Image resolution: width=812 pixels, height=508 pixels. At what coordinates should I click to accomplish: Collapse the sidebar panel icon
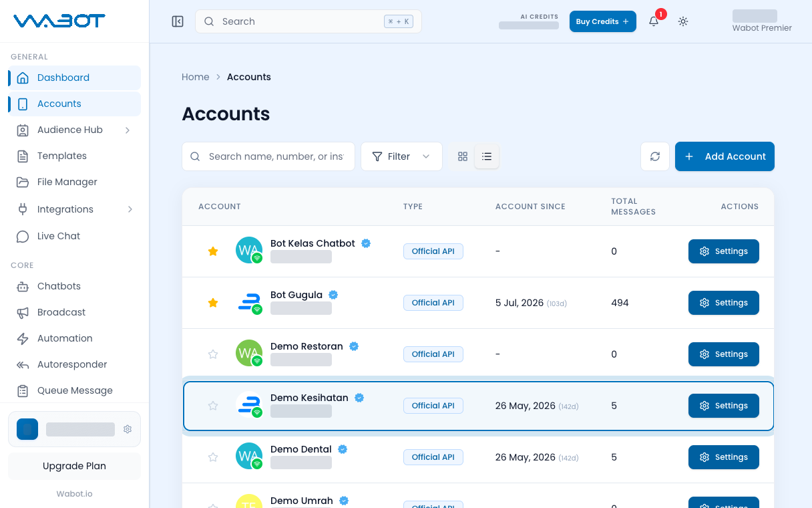point(178,21)
